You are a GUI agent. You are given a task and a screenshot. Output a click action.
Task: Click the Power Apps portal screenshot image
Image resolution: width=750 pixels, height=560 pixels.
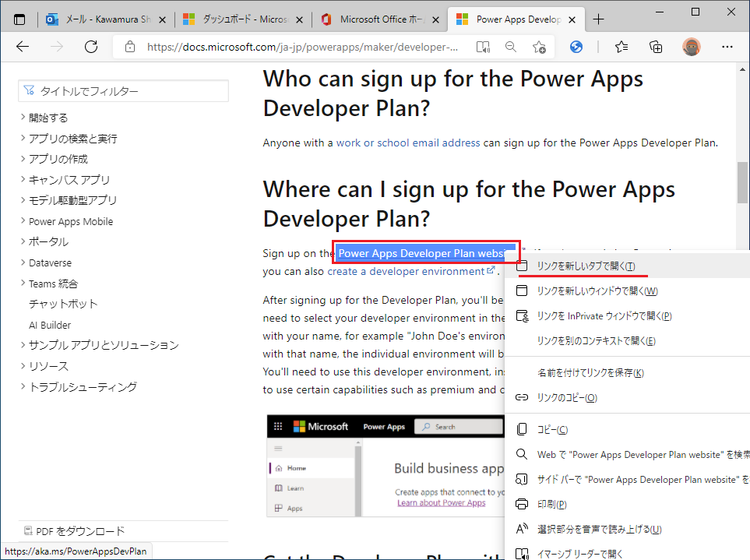(386, 466)
